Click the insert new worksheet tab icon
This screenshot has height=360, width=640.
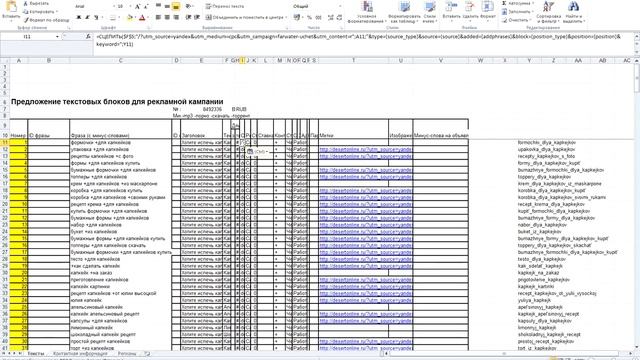(147, 354)
